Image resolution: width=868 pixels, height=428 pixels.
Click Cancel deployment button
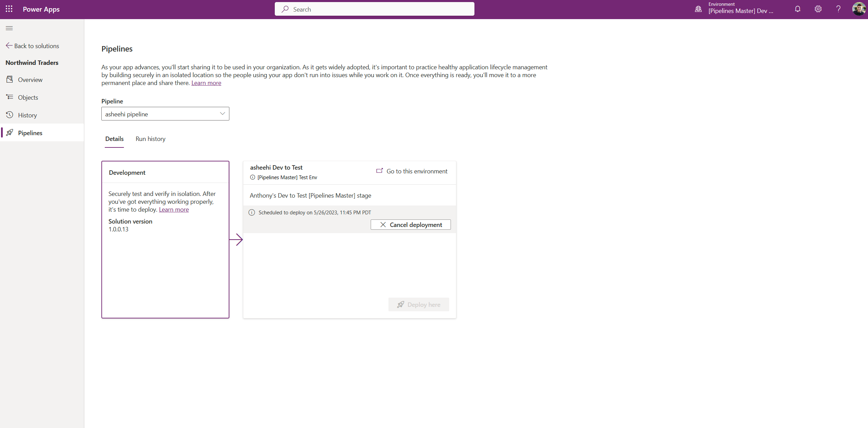tap(411, 225)
